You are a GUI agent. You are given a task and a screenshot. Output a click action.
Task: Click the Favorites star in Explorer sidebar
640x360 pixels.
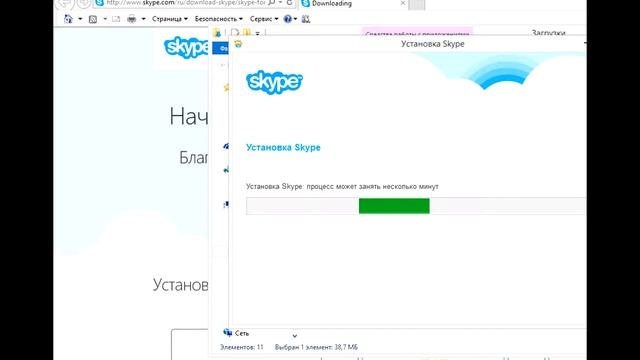click(226, 87)
